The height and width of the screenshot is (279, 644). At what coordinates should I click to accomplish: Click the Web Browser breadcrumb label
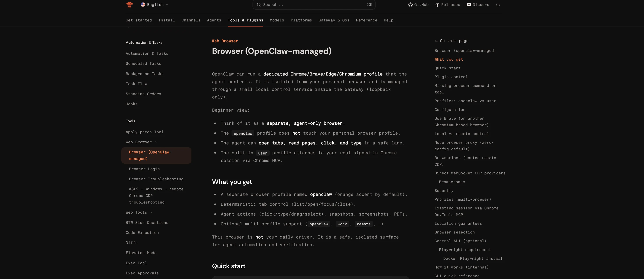point(225,41)
